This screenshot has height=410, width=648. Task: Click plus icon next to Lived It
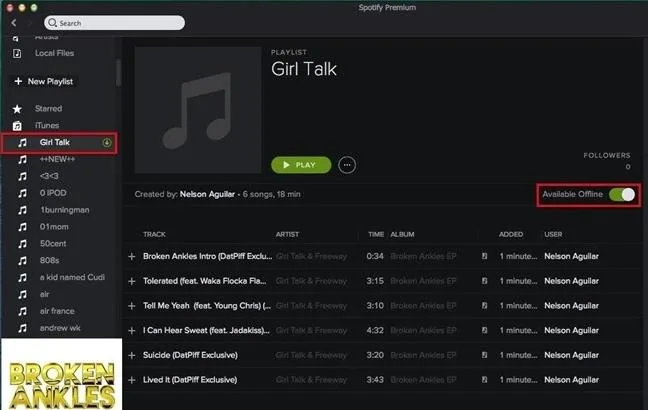click(132, 380)
